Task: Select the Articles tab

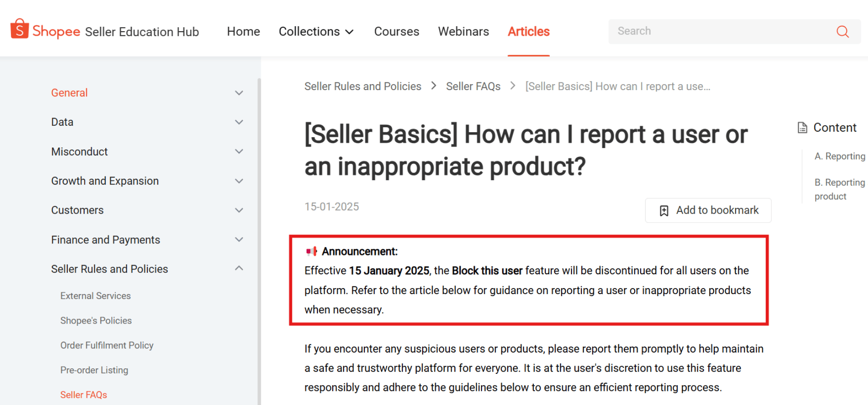Action: (528, 32)
